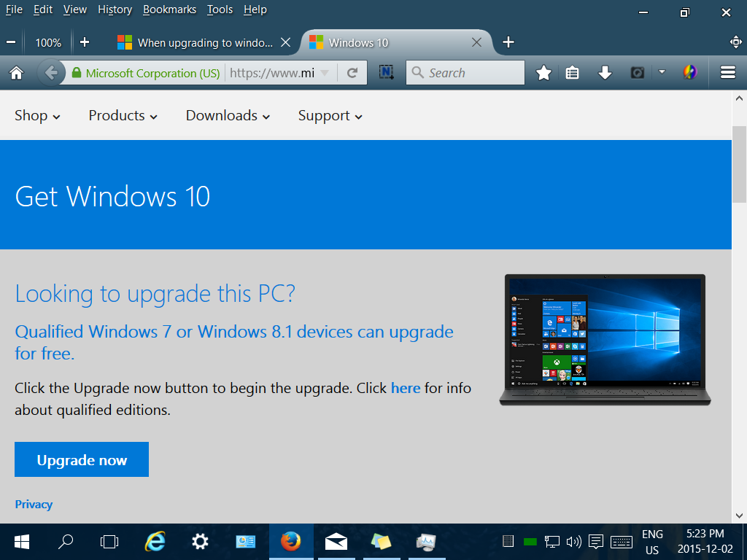Open dropdown arrow beside camera icon

pyautogui.click(x=662, y=72)
